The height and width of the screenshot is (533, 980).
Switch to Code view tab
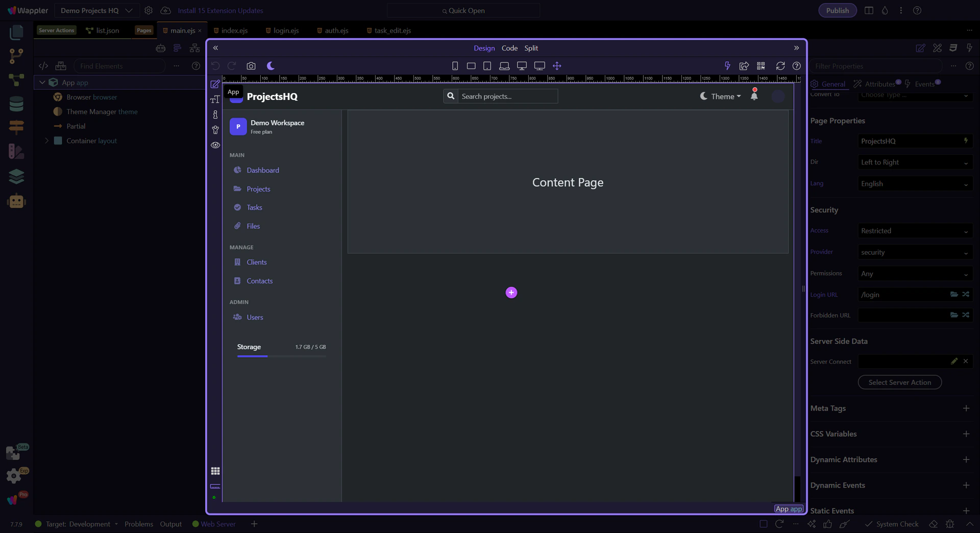coord(509,48)
